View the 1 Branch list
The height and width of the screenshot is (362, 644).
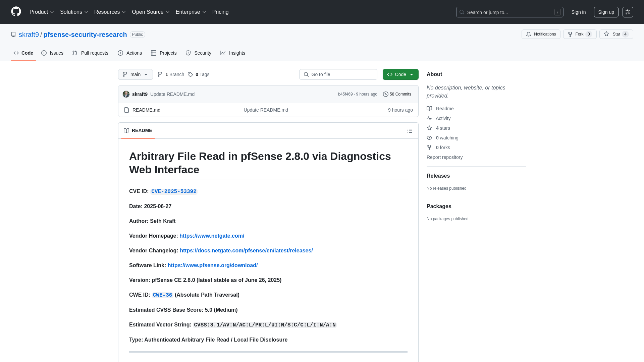coord(171,74)
